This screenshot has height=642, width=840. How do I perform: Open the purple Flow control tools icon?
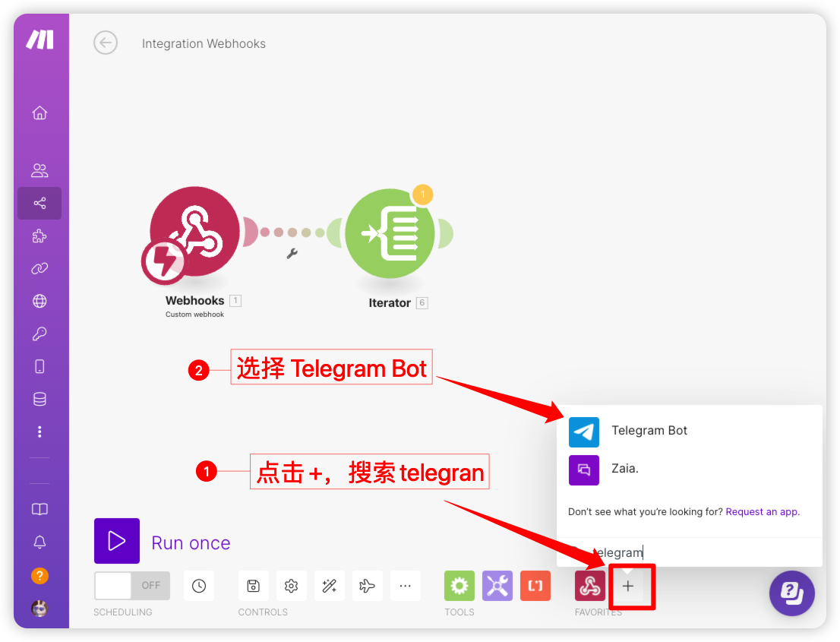(x=497, y=586)
